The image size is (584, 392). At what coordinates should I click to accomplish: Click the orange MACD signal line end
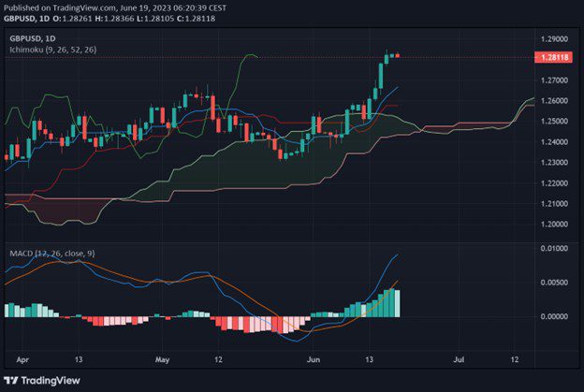click(399, 281)
